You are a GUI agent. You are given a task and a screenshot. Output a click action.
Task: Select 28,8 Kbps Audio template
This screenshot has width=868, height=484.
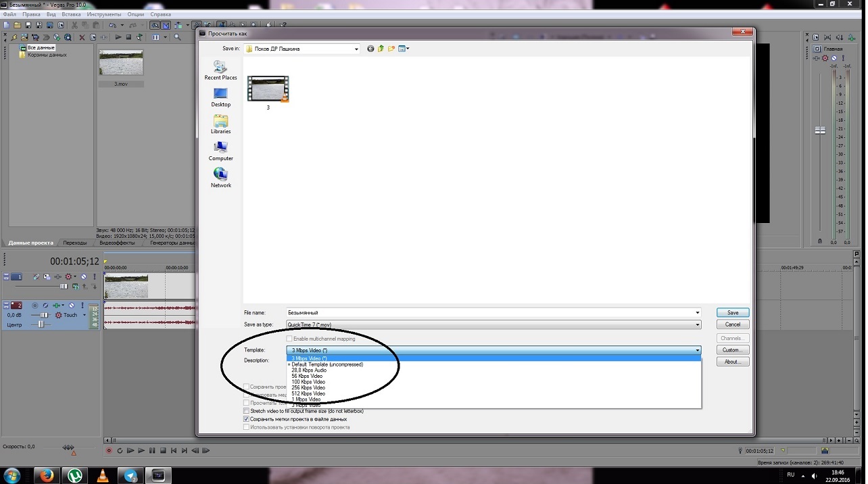[x=493, y=370]
